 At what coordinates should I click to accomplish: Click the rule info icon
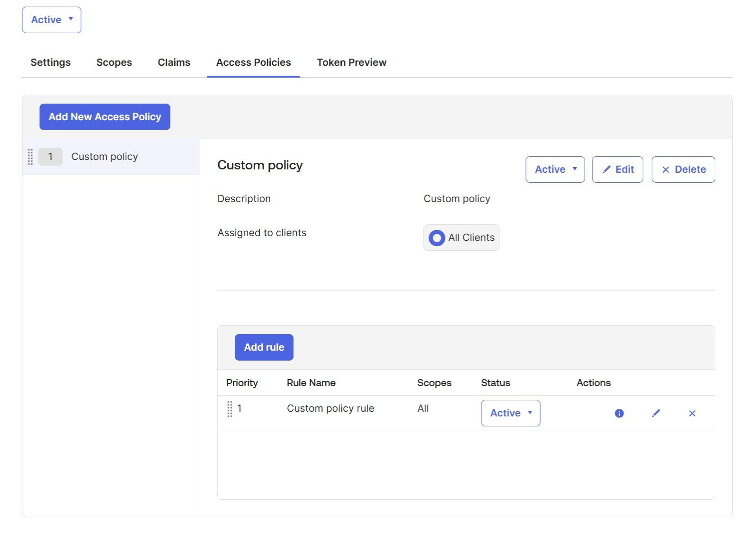pos(619,413)
